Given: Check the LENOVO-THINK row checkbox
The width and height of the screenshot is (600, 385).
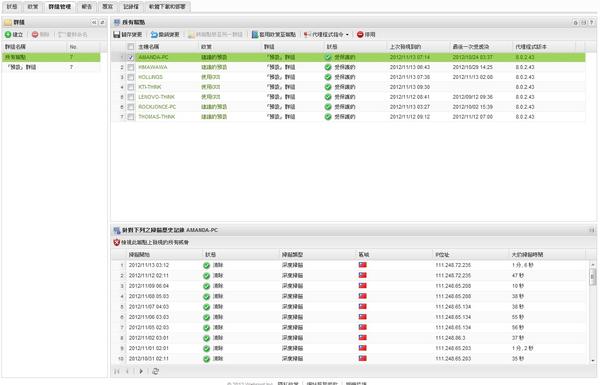Looking at the screenshot, I should 131,97.
